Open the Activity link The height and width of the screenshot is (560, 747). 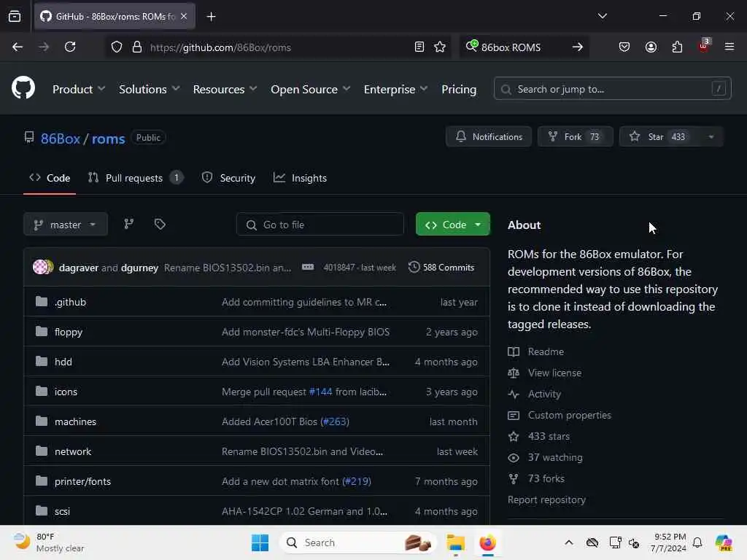544,394
